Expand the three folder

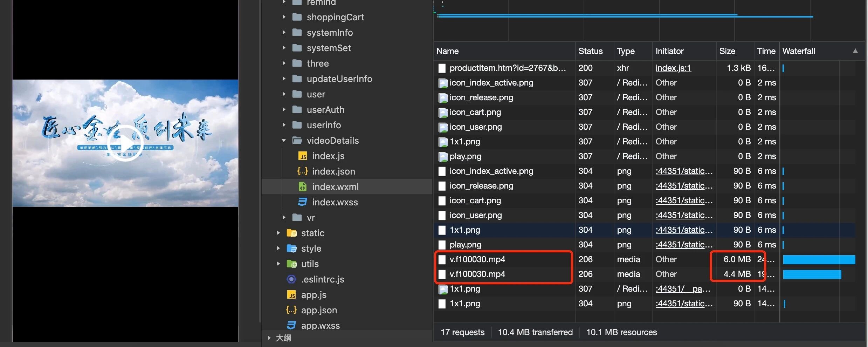tap(284, 63)
